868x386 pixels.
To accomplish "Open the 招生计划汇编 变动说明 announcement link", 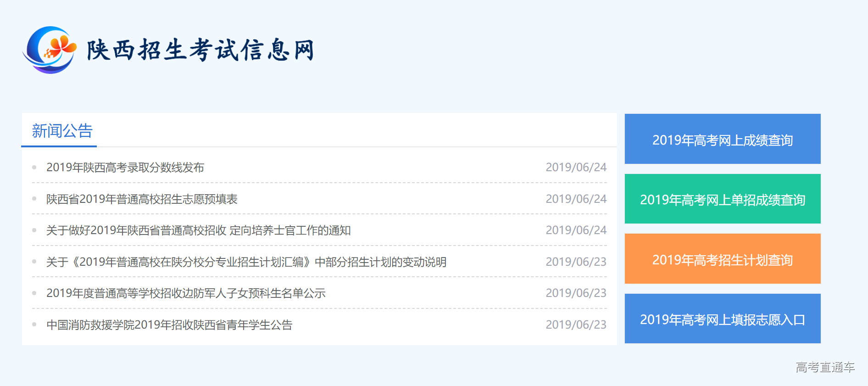I will 246,262.
